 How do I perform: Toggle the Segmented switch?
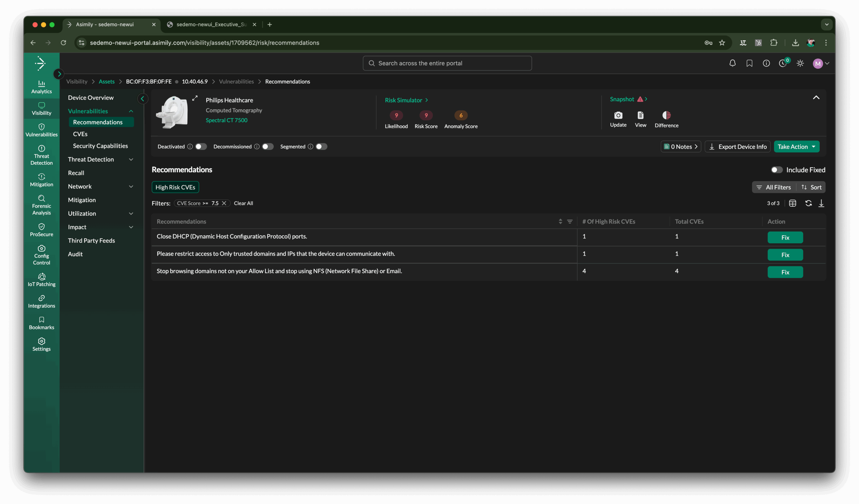click(x=321, y=147)
